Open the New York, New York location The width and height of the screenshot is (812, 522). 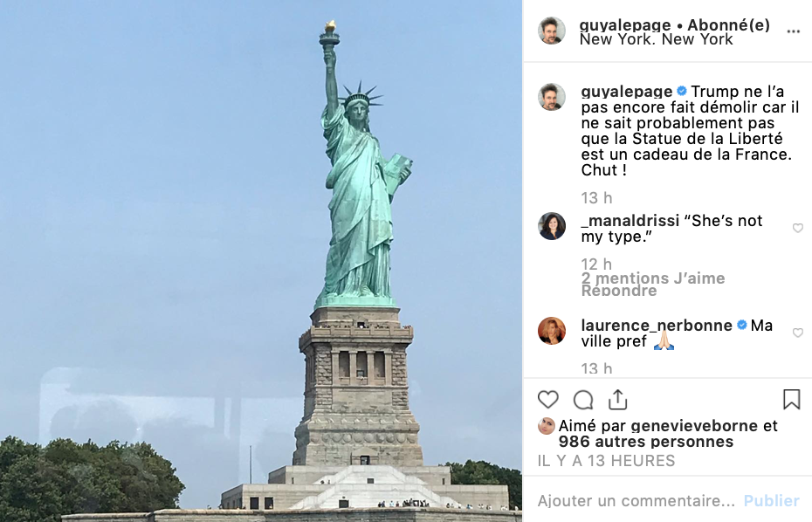pos(656,39)
